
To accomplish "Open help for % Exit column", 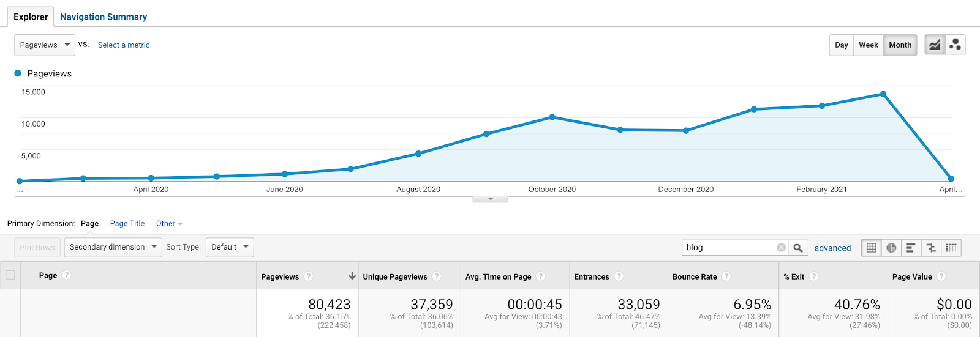I will pos(813,276).
